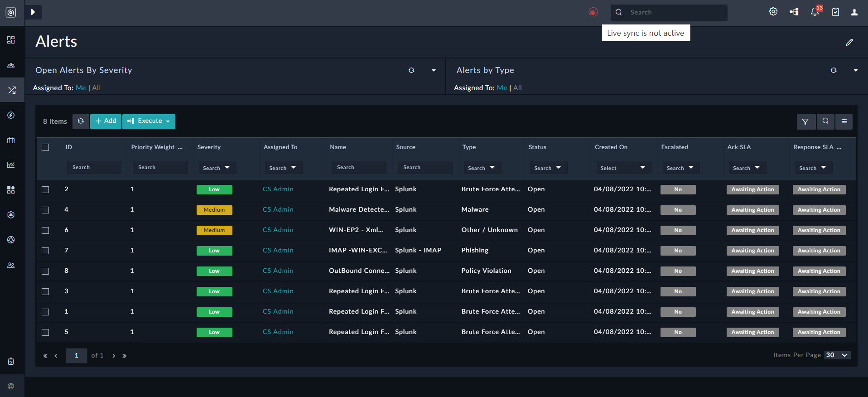Open the grid column menu

(844, 121)
